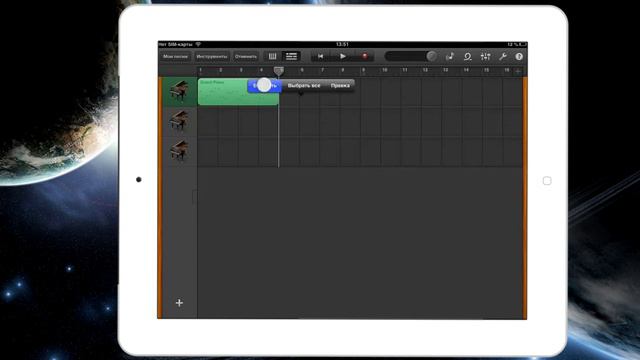Click the playhead marker on the ruler
Viewport: 640px width, 360px height.
(x=279, y=71)
